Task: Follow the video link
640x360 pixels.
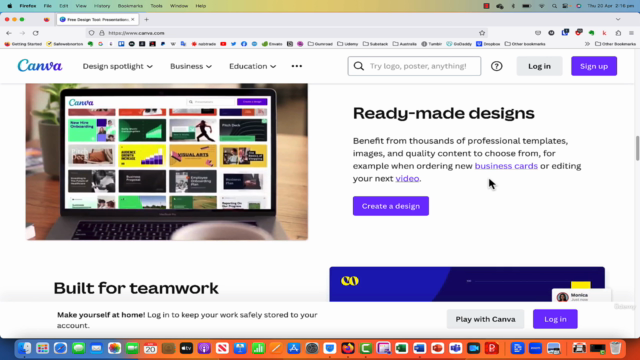Action: (x=407, y=179)
